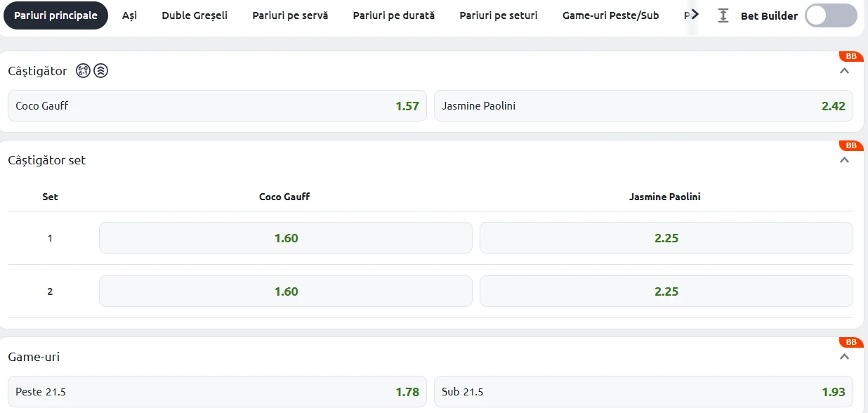
Task: Bet on Coco Gauff to win at 1.57
Action: tap(217, 106)
